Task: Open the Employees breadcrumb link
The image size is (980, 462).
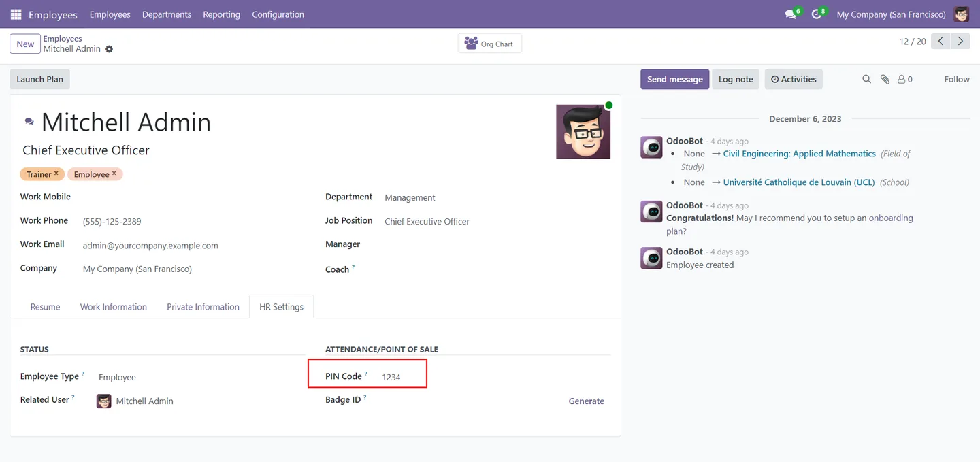Action: point(63,39)
